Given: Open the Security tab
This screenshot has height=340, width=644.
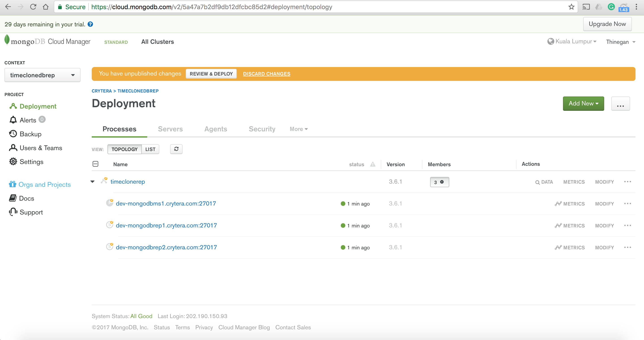Looking at the screenshot, I should pyautogui.click(x=262, y=129).
